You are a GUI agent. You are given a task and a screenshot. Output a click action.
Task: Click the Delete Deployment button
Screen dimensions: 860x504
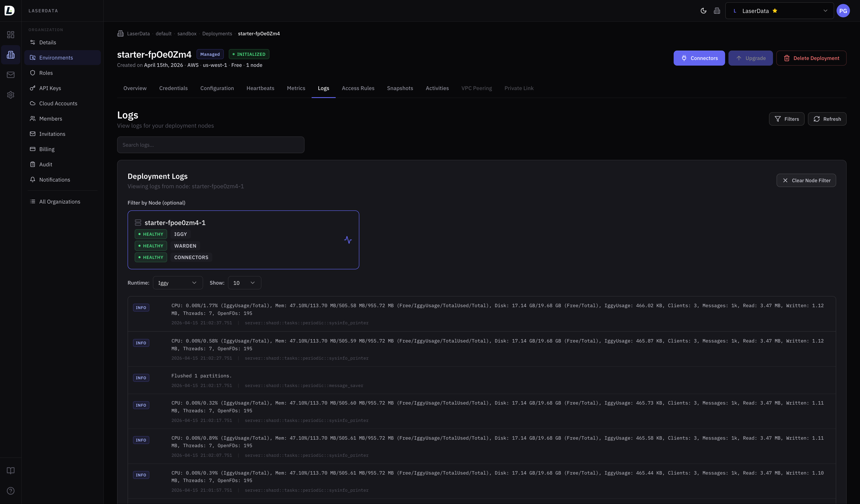point(811,58)
